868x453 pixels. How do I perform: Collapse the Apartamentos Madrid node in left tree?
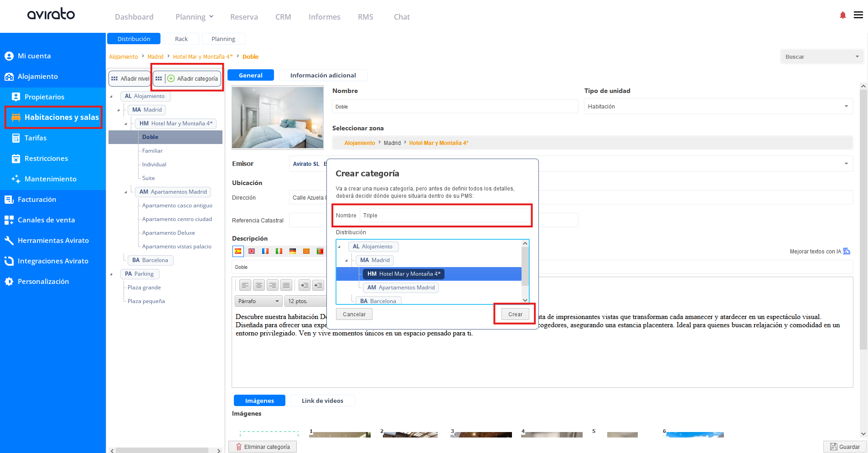coord(126,192)
